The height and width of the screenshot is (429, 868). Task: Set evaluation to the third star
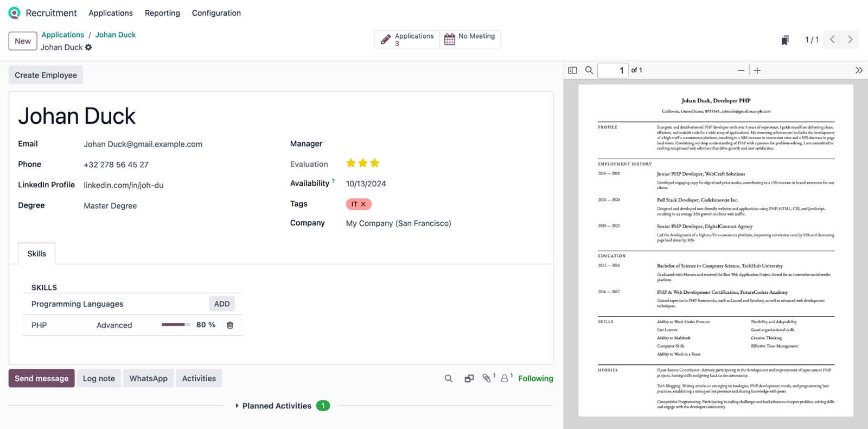coord(375,163)
